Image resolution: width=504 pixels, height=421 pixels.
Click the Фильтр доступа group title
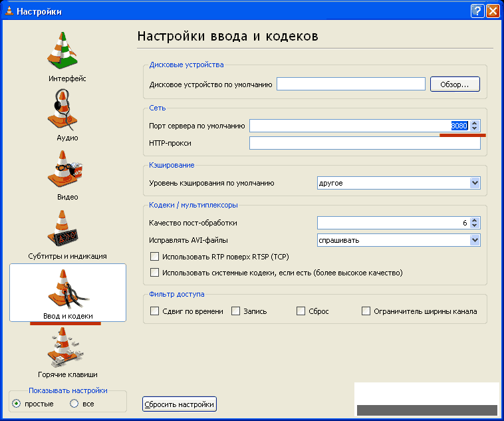point(176,294)
